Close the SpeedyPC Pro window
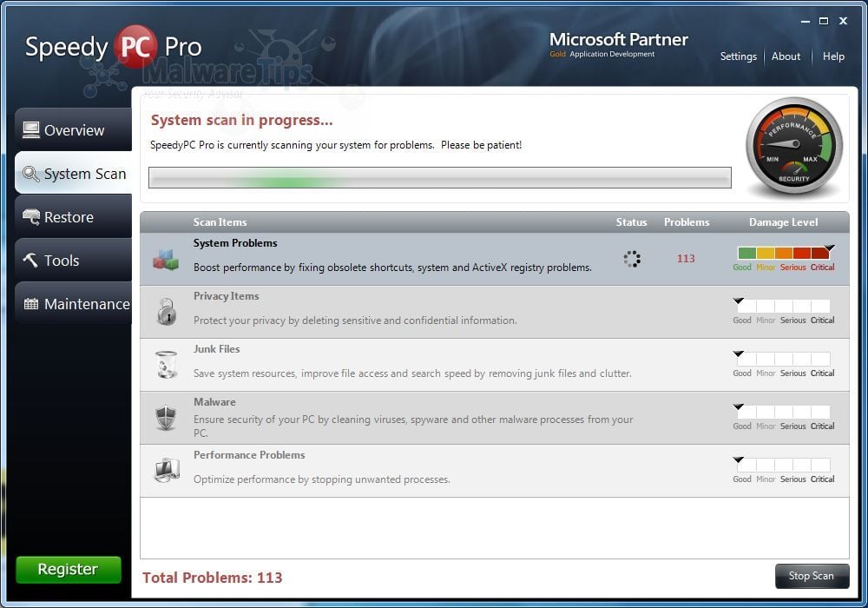 point(843,21)
